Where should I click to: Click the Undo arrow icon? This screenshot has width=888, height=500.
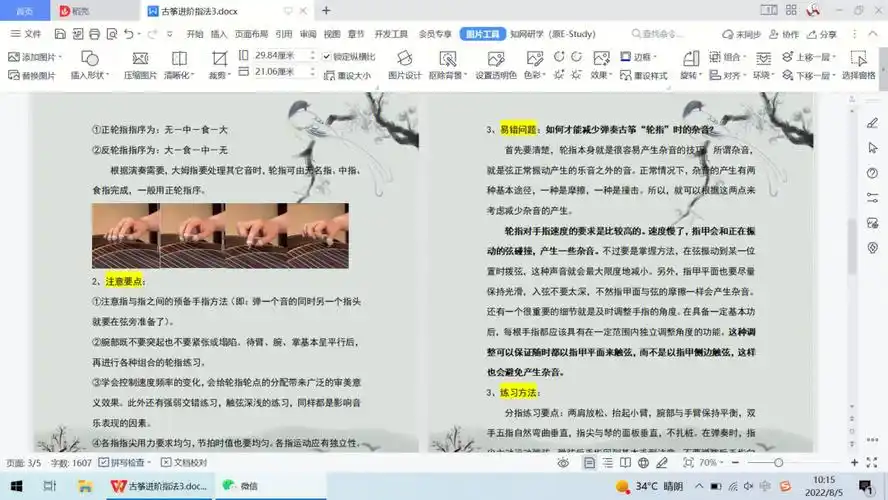point(129,34)
